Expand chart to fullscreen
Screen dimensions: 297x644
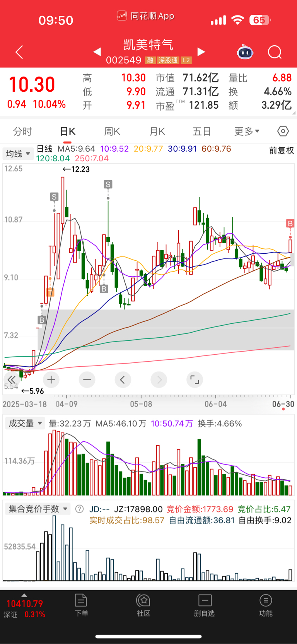tap(195, 380)
